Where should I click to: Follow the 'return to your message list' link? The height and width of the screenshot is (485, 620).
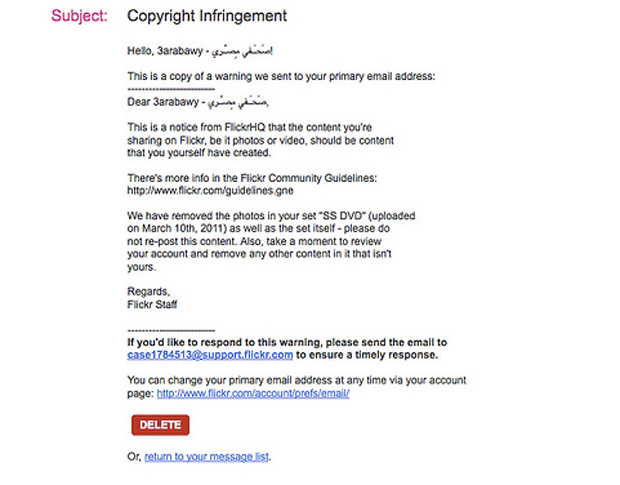click(x=207, y=457)
